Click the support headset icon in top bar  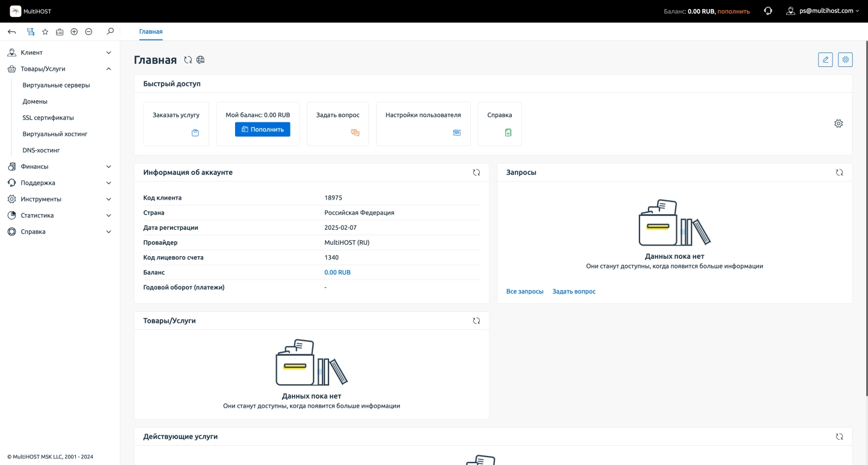[768, 11]
